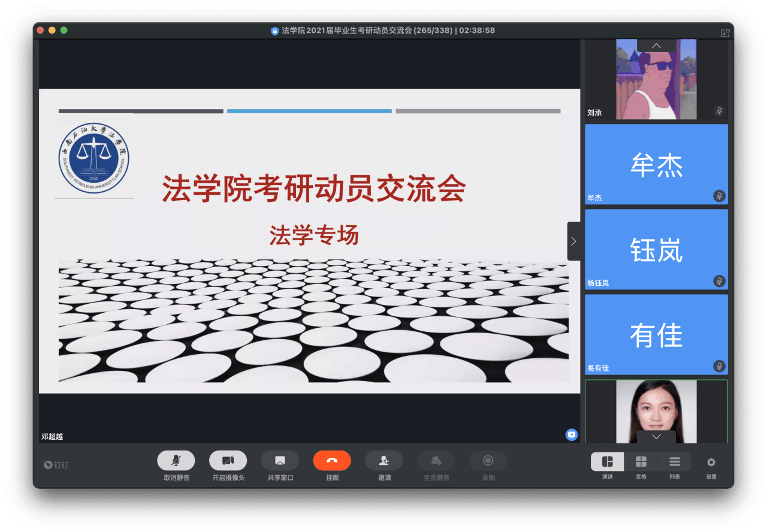Switch to speaker view (演讲)
Viewport: 767px width, 532px height.
(x=607, y=462)
